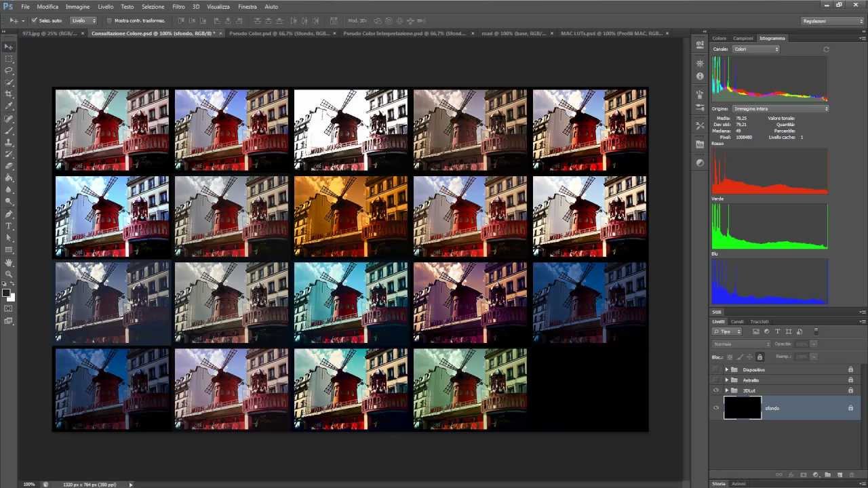The height and width of the screenshot is (488, 868).
Task: Expand the Dispositivo layer group
Action: coord(726,369)
